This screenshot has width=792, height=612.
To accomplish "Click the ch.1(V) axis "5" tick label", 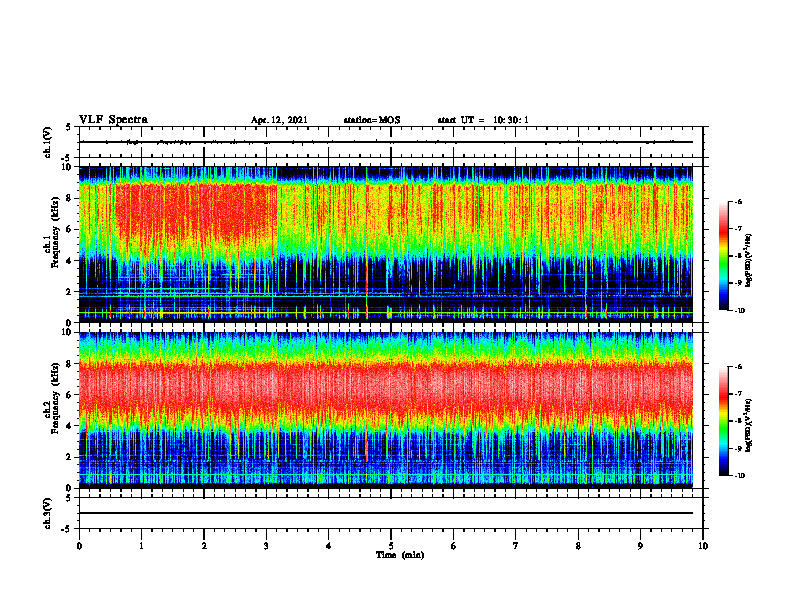I will coord(69,127).
